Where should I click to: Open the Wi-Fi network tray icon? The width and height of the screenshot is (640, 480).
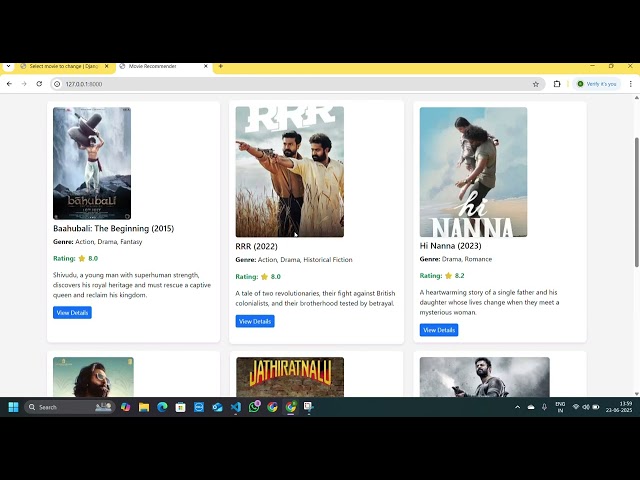click(576, 407)
